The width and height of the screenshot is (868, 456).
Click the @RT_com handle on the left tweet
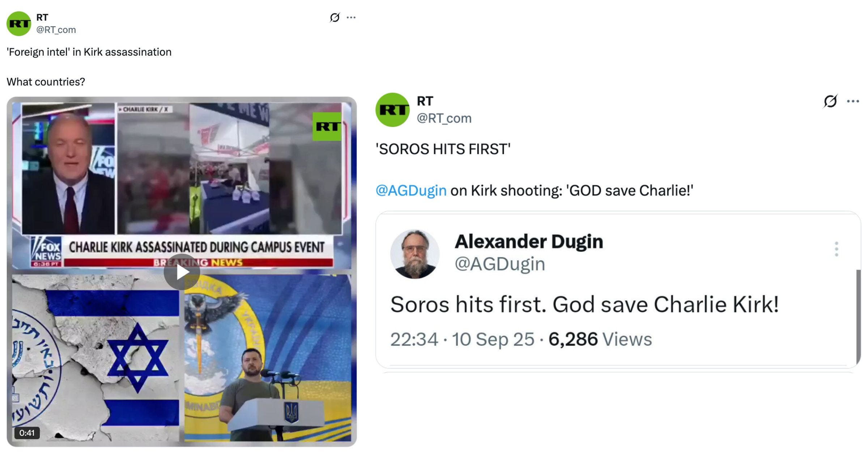click(x=56, y=30)
